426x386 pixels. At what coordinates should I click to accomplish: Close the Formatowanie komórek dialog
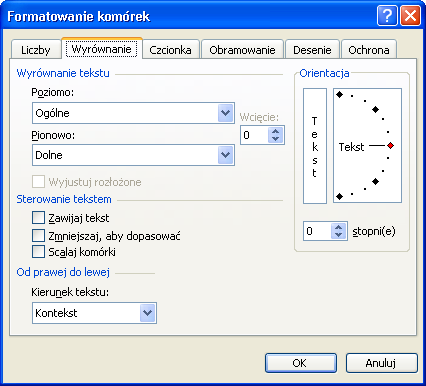(410, 15)
